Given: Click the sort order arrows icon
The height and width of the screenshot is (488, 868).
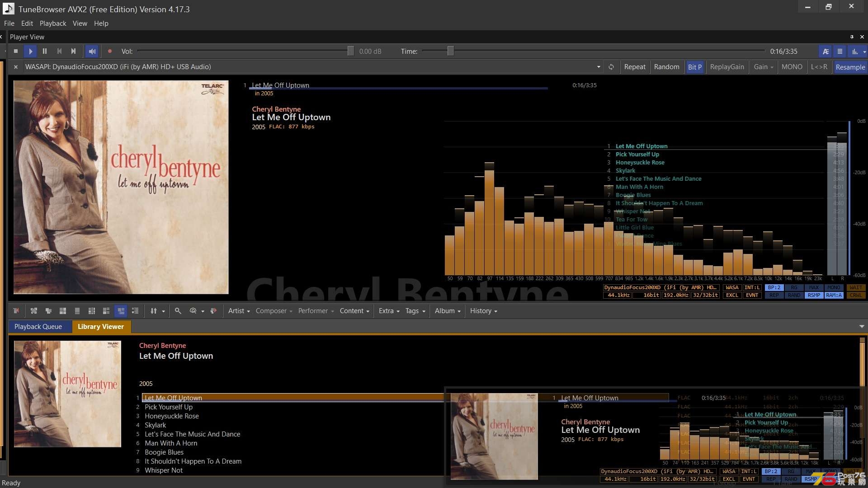Looking at the screenshot, I should [154, 311].
